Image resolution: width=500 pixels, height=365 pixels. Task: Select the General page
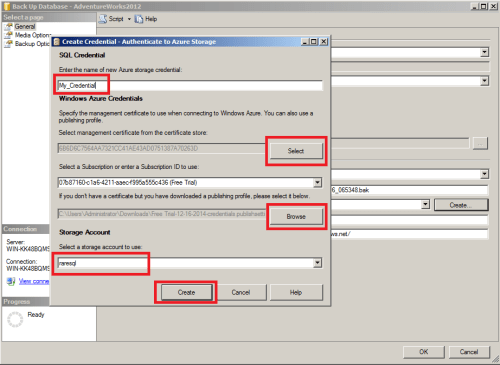click(x=25, y=26)
